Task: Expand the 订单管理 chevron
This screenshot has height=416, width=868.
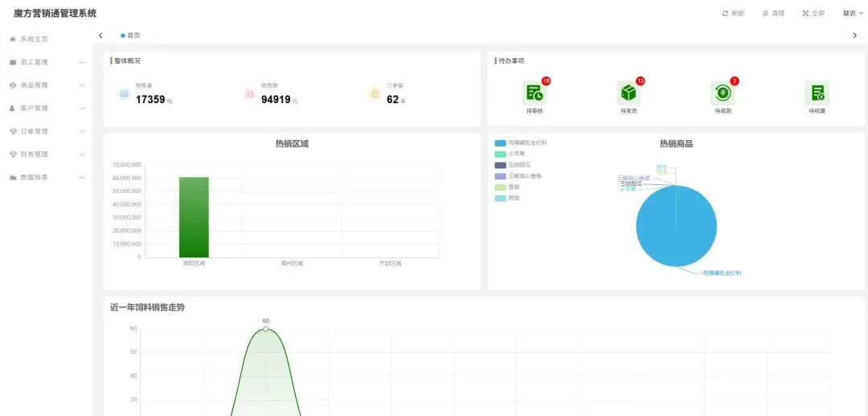Action: (x=82, y=131)
